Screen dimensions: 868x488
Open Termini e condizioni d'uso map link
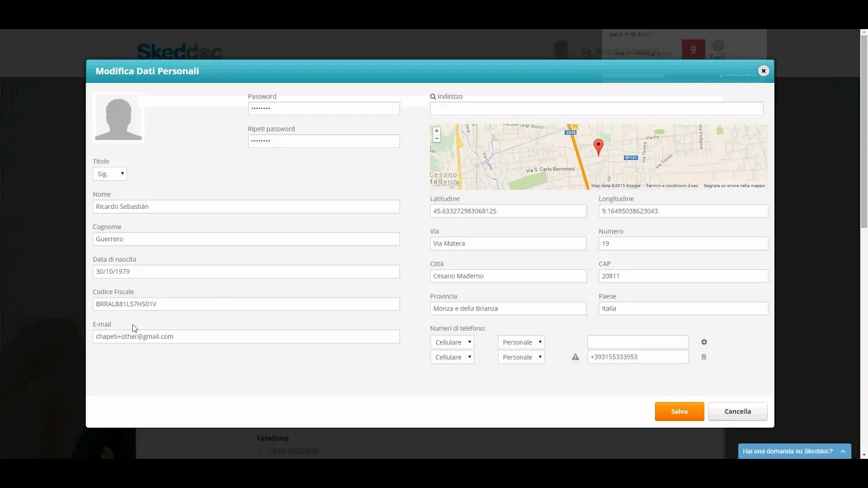pos(671,186)
